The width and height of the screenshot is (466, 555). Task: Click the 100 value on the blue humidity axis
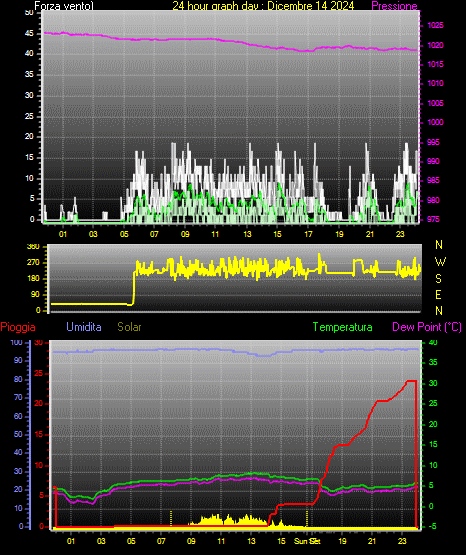16,343
